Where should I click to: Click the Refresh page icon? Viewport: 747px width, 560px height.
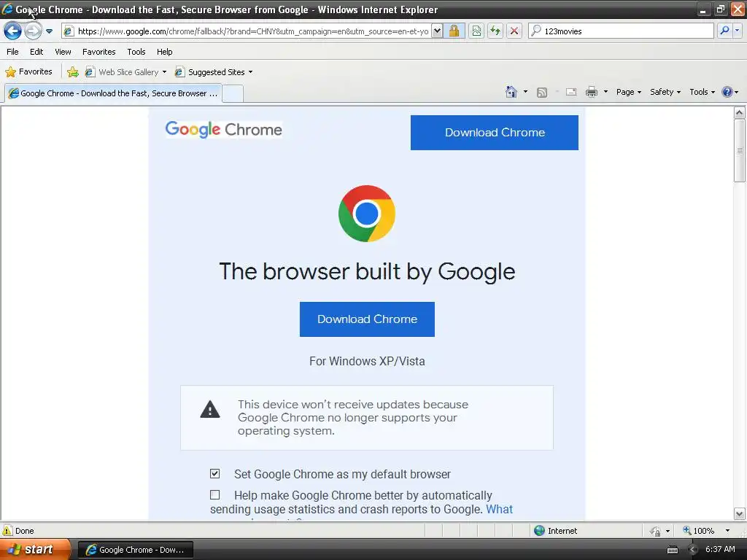495,31
